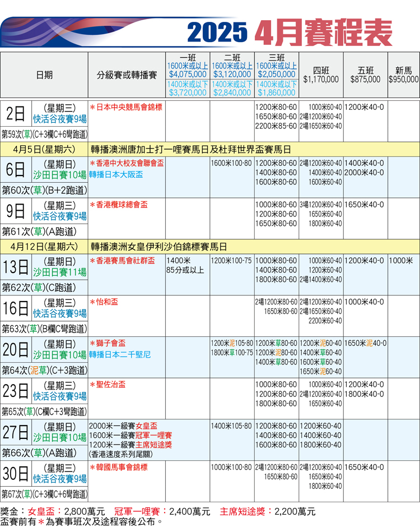420x527 pixels.
Task: Click 主席短途獎：2,200萬元 prize note
Action: pyautogui.click(x=268, y=511)
